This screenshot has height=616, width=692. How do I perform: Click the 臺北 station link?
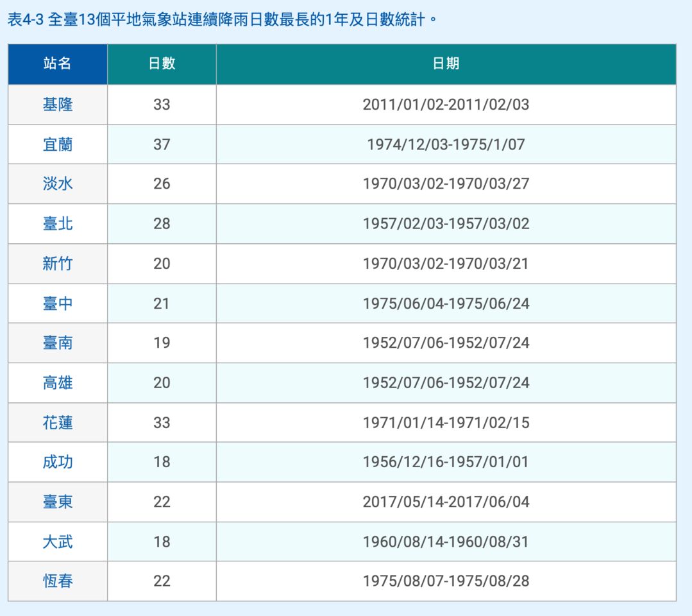click(58, 224)
